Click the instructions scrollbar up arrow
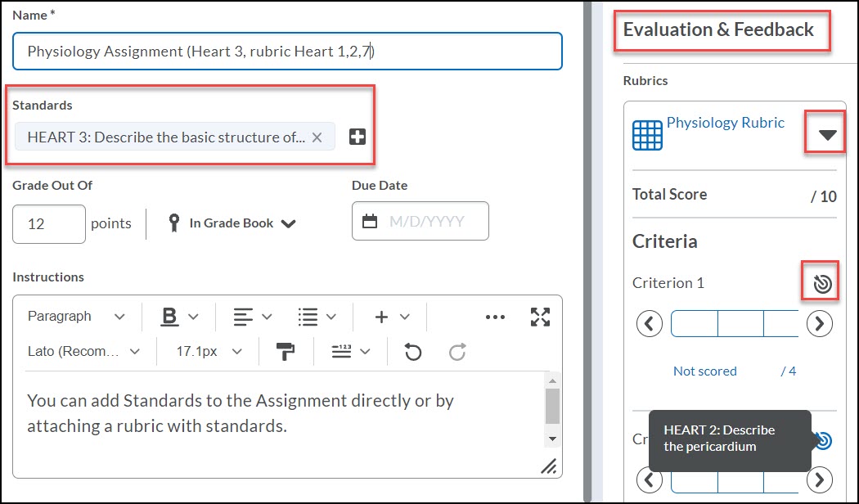Viewport: 859px width, 504px height. point(552,380)
